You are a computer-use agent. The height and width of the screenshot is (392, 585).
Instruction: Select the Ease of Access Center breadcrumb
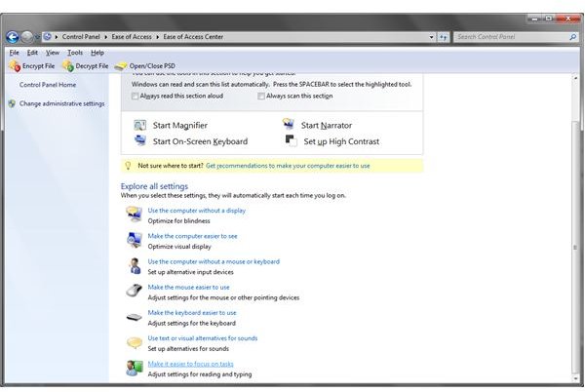coord(193,37)
